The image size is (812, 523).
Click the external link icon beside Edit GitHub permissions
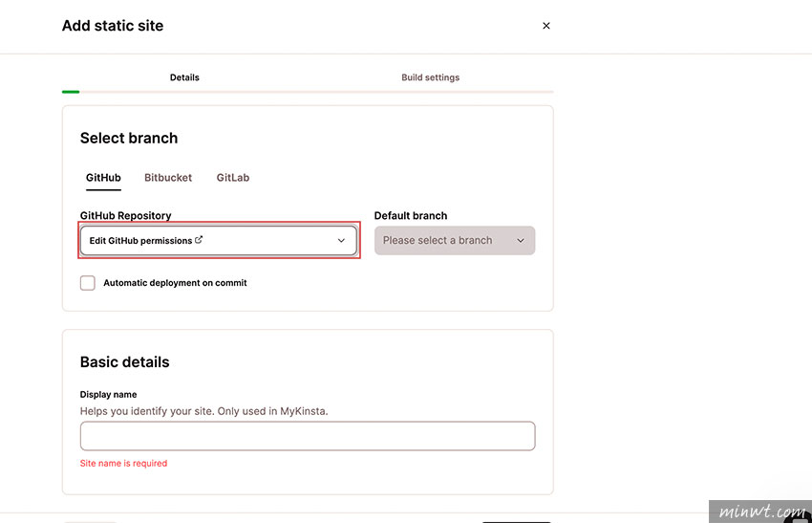tap(199, 240)
